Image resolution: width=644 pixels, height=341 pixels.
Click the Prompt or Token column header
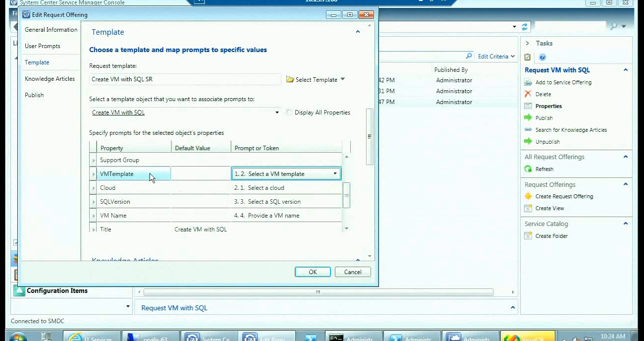tap(286, 148)
